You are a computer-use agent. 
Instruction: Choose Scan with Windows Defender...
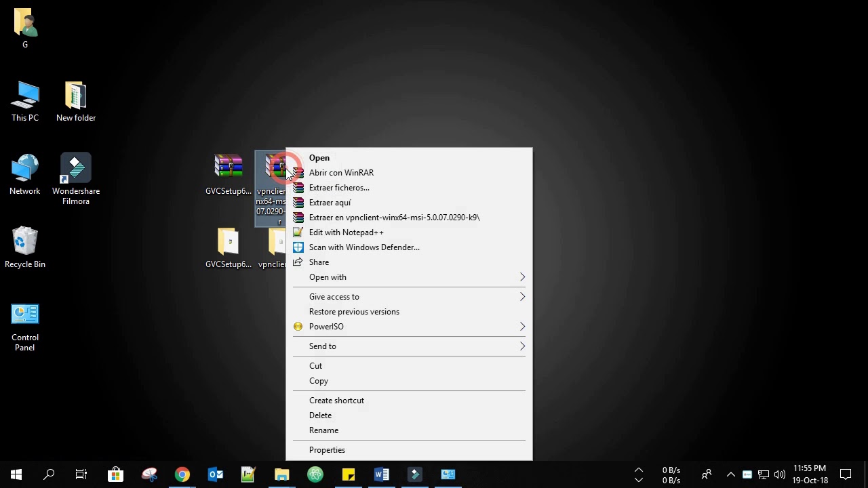pyautogui.click(x=409, y=247)
